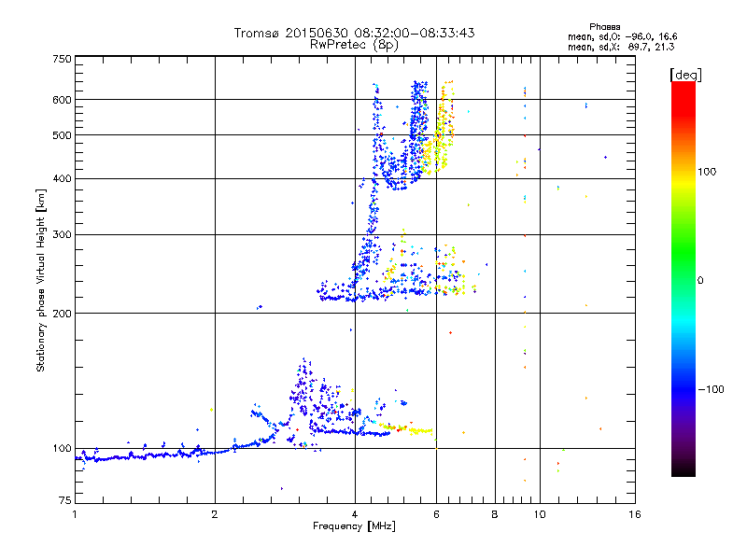The width and height of the screenshot is (747, 560).
Task: Click the x-axis title 'Frequency [MHz]'
Action: tap(354, 526)
